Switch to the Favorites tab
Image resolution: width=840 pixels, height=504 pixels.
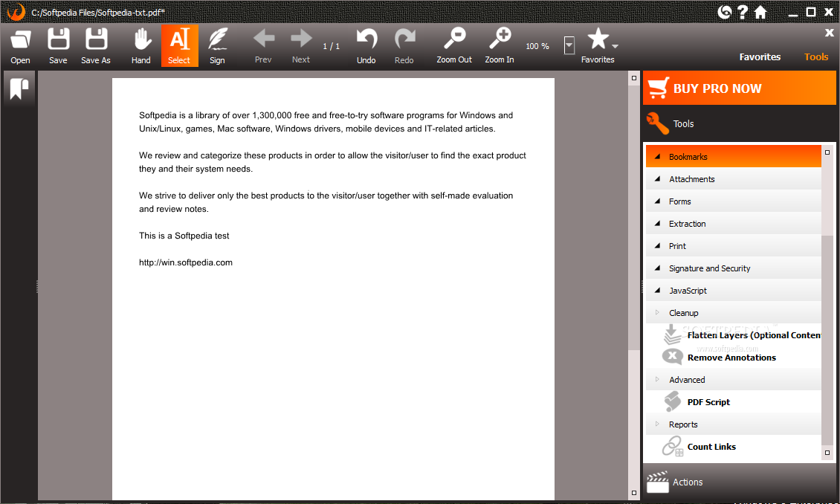(x=760, y=56)
